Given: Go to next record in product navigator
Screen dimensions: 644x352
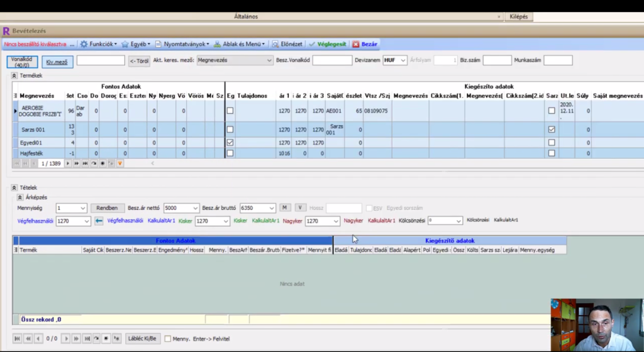Looking at the screenshot, I should tap(69, 163).
